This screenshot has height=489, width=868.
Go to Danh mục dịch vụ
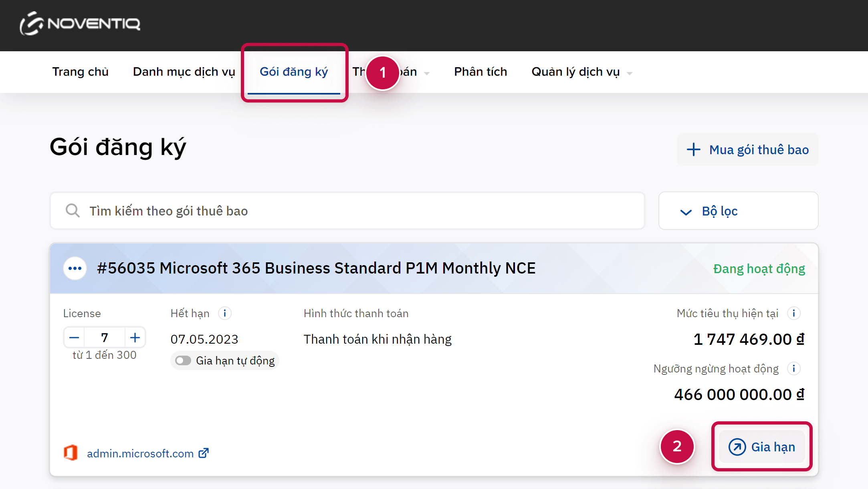184,72
